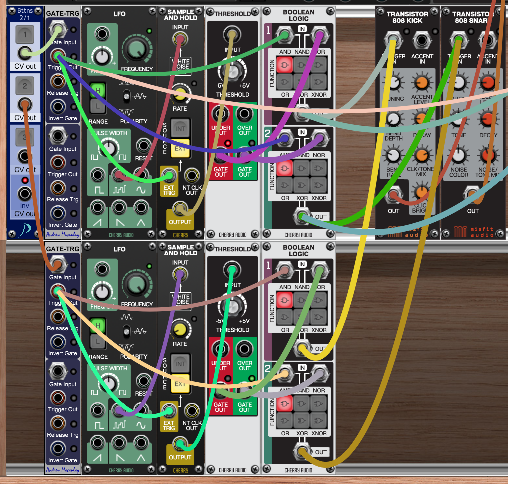This screenshot has width=508, height=484.
Task: Select XOR gate in section 1 of upper Boolean Logic
Action: pyautogui.click(x=301, y=82)
